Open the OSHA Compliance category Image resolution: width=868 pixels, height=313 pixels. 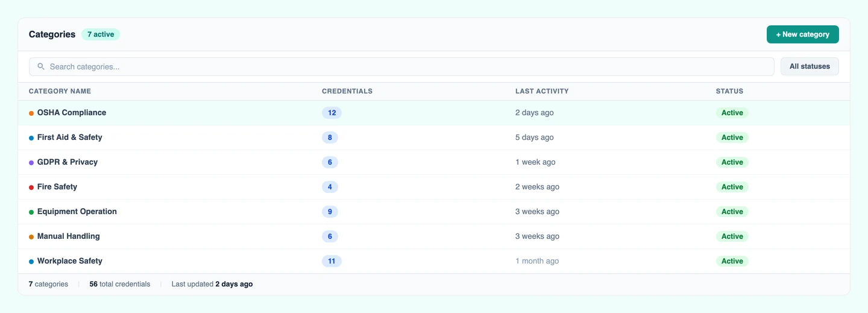coord(72,113)
